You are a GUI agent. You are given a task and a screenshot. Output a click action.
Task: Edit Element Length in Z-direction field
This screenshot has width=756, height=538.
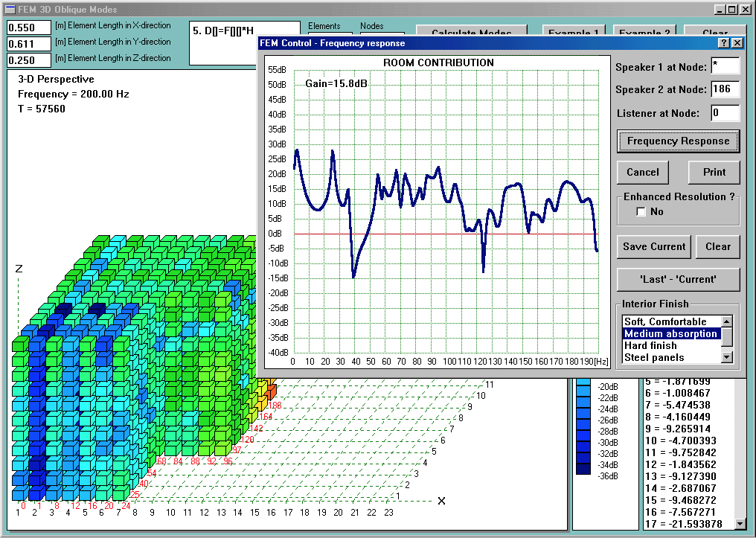click(29, 60)
